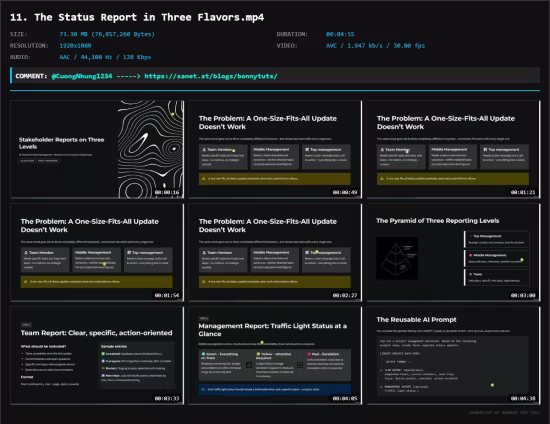Viewport: 550px width, 424px height.
Task: Open the sanet.st blogs URL in comment
Action: (211, 76)
